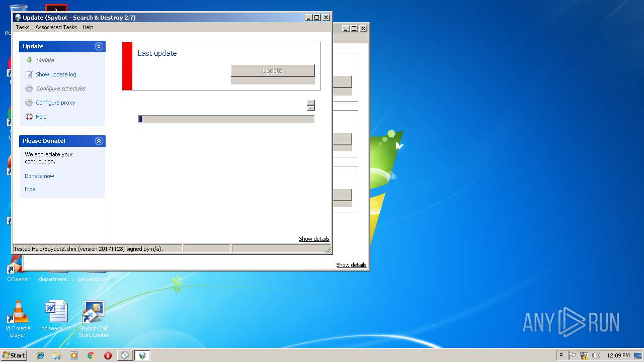Maximize the Update window
The image size is (644, 362).
click(317, 18)
